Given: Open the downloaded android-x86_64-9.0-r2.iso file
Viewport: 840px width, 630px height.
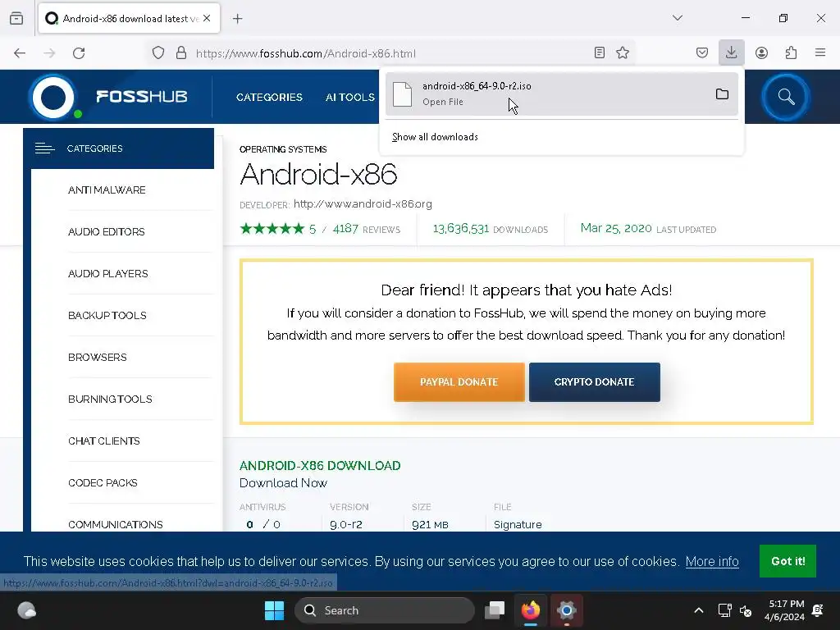Looking at the screenshot, I should (x=546, y=94).
